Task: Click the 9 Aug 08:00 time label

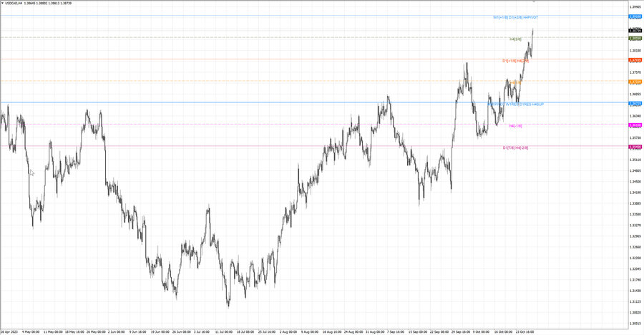Action: pos(310,331)
